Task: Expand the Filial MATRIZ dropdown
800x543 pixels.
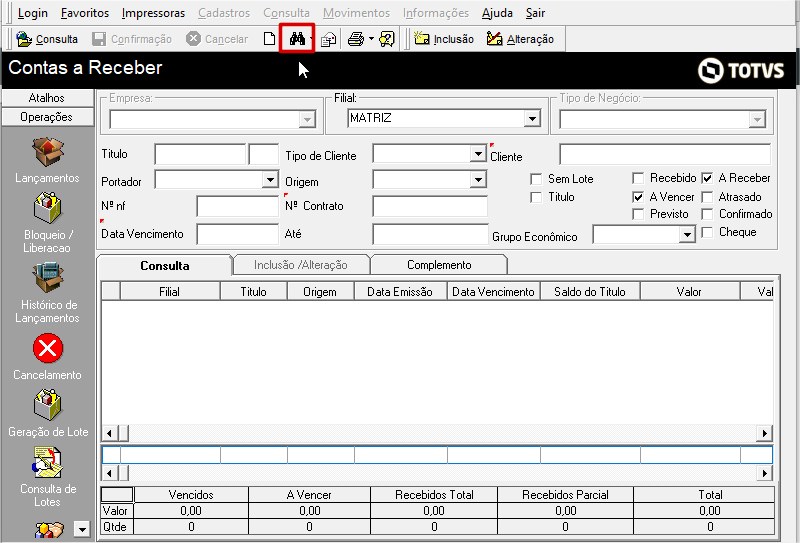Action: click(532, 118)
